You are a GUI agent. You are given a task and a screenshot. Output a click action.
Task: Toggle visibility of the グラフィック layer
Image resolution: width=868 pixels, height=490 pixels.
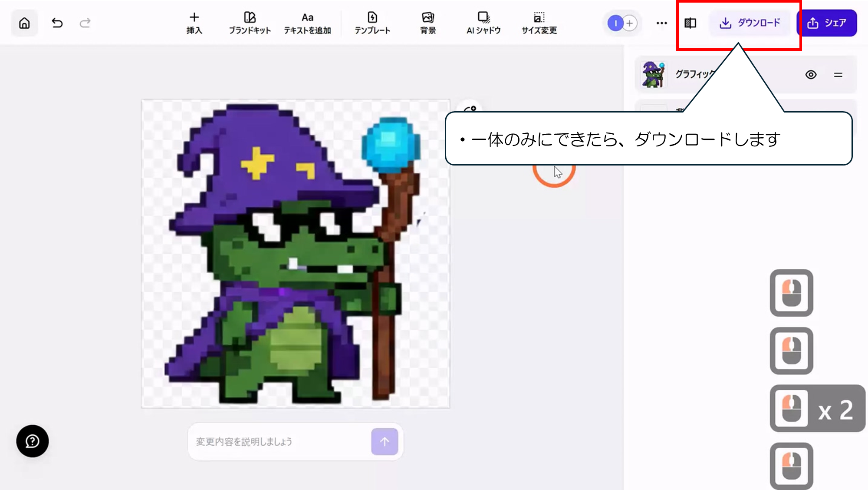click(811, 75)
